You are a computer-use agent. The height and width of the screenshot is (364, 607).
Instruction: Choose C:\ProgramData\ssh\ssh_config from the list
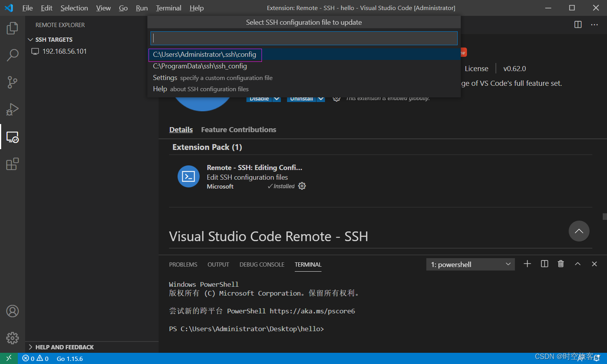304,66
